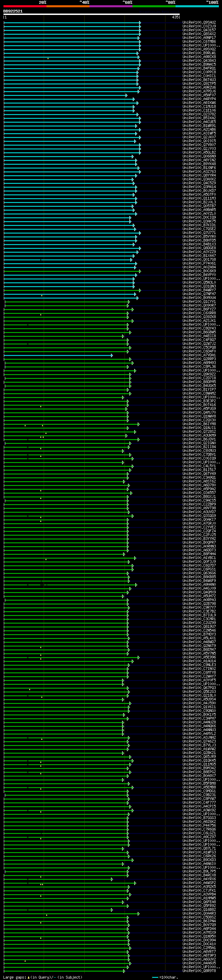Select hit UniRef100_Q9ZTP5

coord(199,84)
